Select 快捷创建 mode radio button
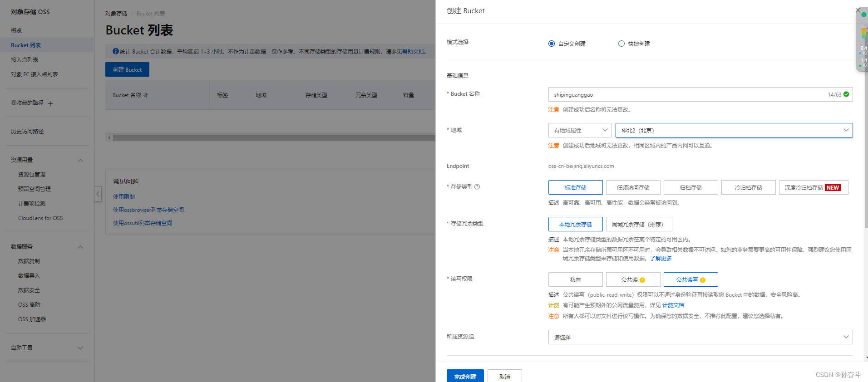The width and height of the screenshot is (868, 382). tap(621, 44)
